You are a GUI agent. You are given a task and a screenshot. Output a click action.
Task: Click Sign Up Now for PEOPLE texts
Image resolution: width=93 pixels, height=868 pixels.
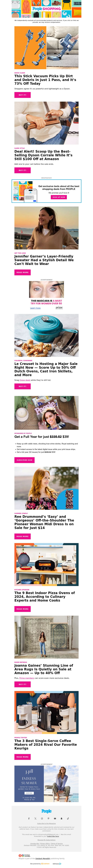tap(59, 197)
